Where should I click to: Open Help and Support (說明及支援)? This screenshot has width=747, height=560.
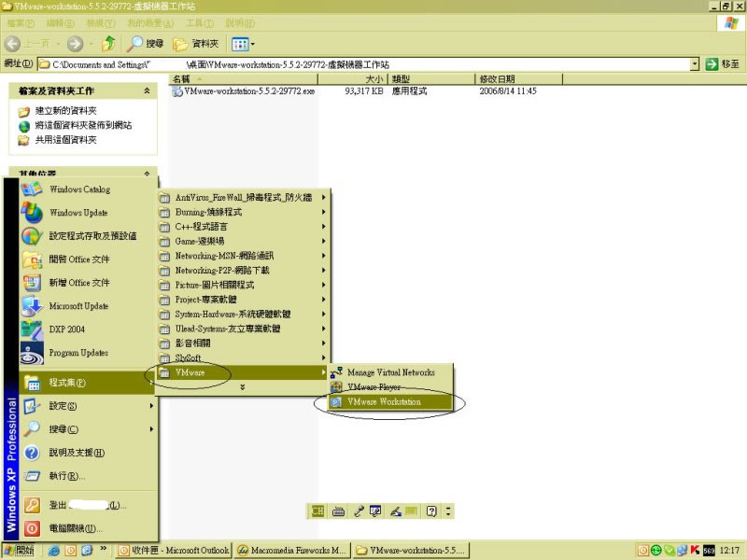88,453
